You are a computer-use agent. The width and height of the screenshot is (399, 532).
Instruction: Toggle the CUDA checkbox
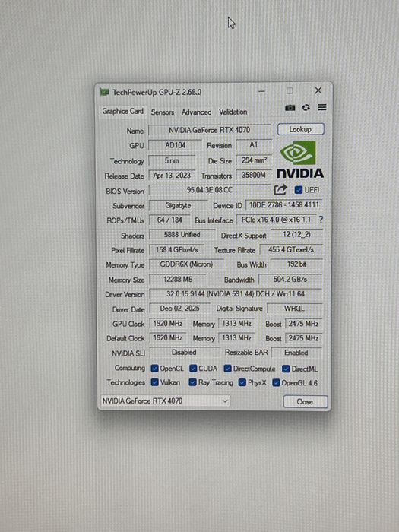tap(193, 369)
